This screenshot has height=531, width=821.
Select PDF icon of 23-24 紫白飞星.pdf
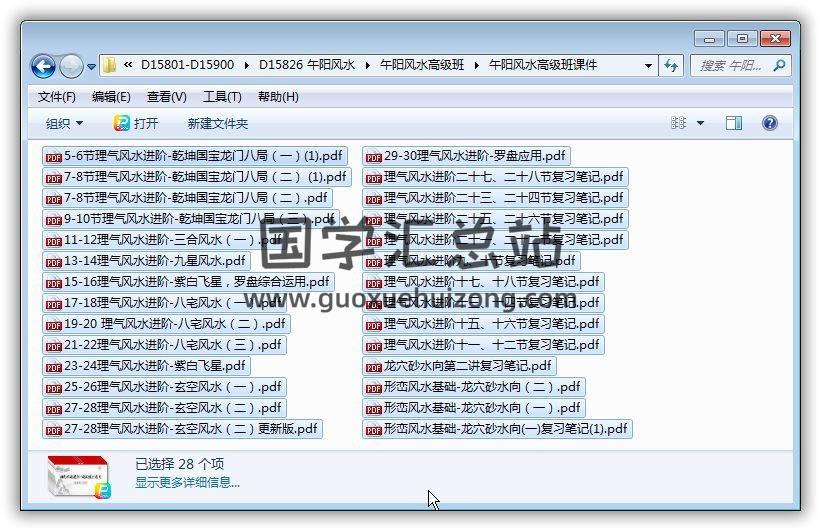click(x=53, y=367)
